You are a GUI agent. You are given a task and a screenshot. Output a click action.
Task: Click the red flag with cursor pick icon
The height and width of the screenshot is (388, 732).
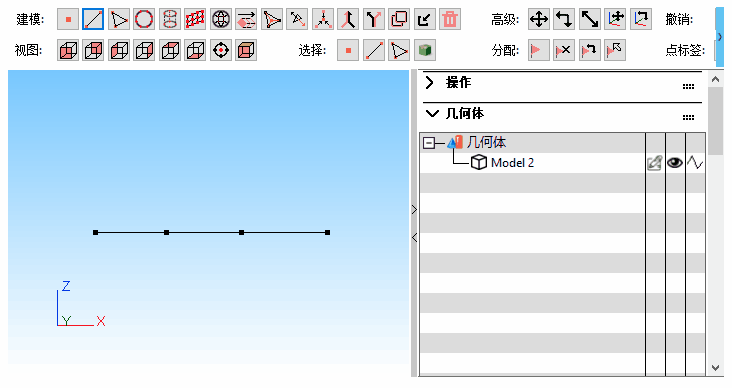[x=615, y=50]
